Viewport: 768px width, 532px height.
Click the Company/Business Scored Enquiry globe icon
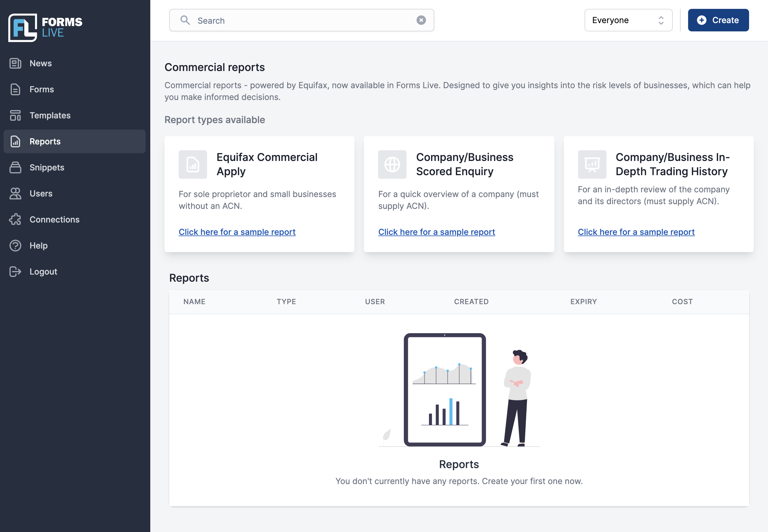(x=392, y=164)
